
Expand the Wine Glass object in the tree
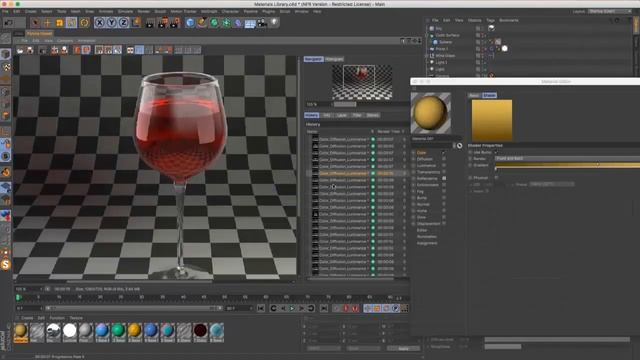(x=427, y=56)
